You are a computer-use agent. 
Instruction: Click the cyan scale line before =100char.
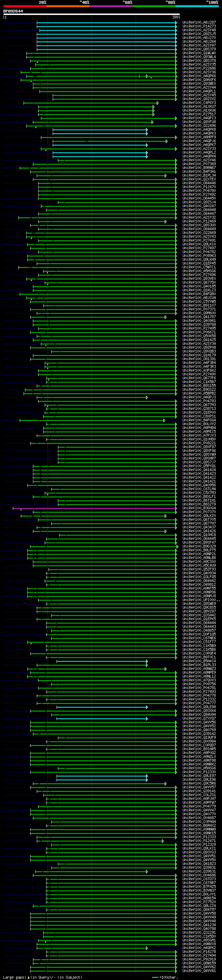click(155, 977)
